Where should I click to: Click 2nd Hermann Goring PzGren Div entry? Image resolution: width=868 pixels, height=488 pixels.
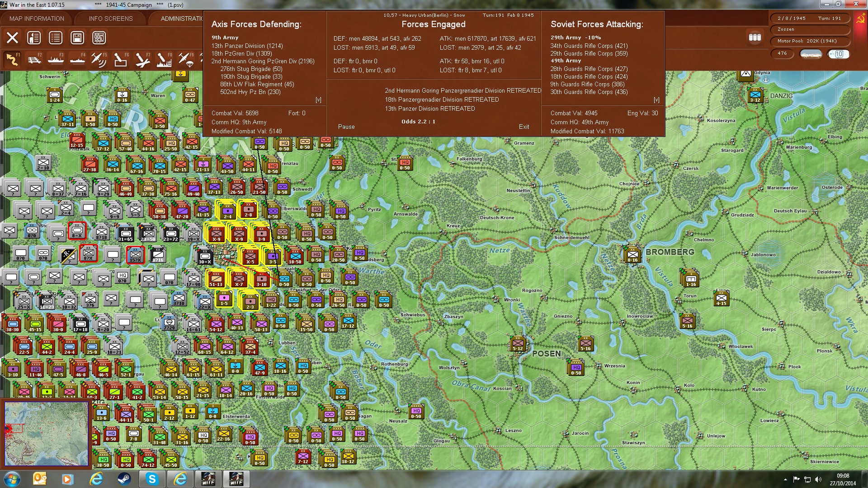pyautogui.click(x=263, y=61)
